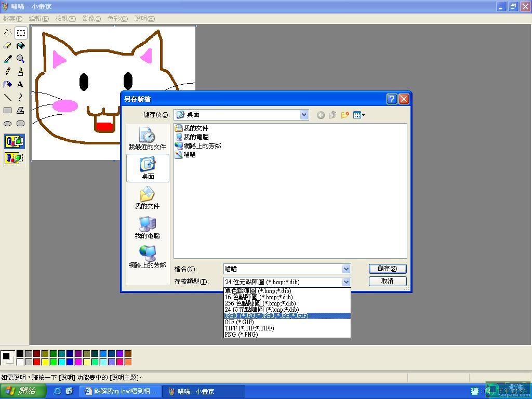Open the Views menu dropdown in dialog
This screenshot has width=532, height=399.
click(x=359, y=115)
